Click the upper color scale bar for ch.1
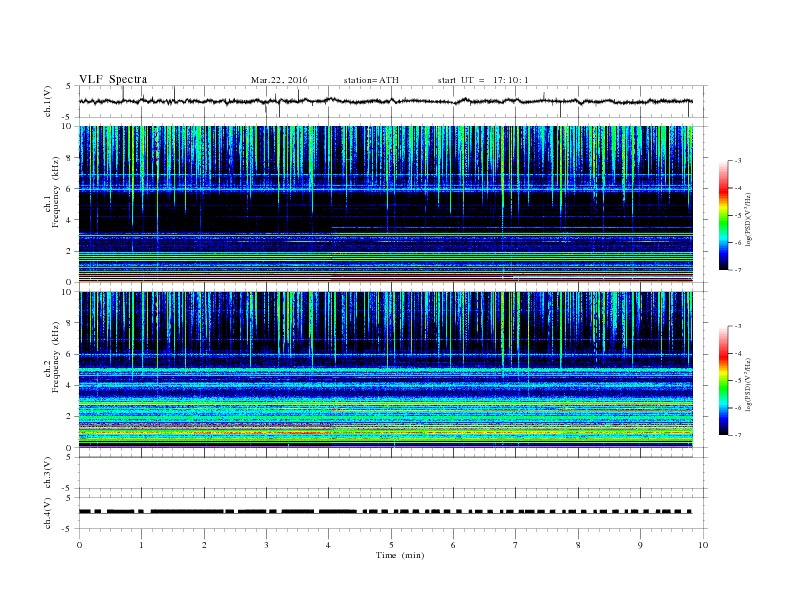 (x=723, y=215)
